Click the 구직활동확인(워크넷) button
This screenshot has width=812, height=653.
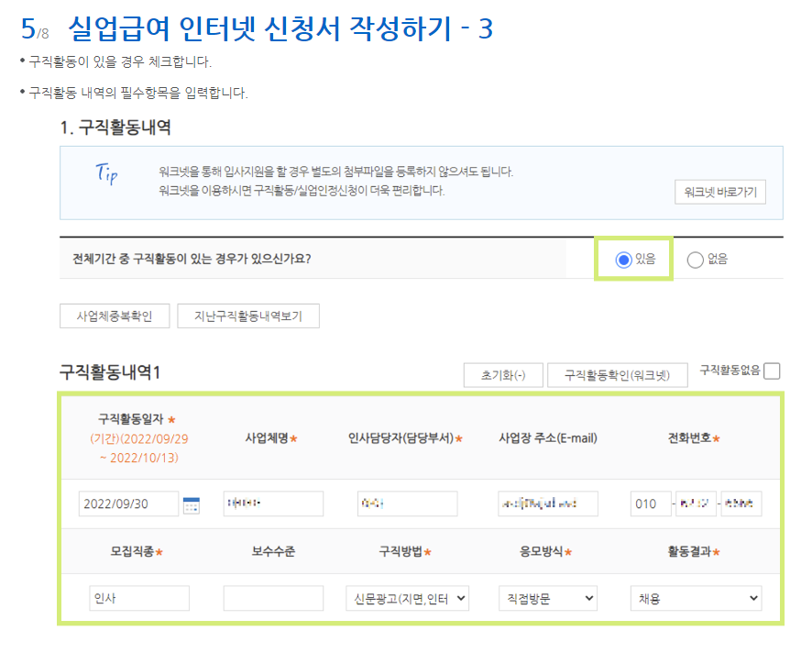coord(618,374)
